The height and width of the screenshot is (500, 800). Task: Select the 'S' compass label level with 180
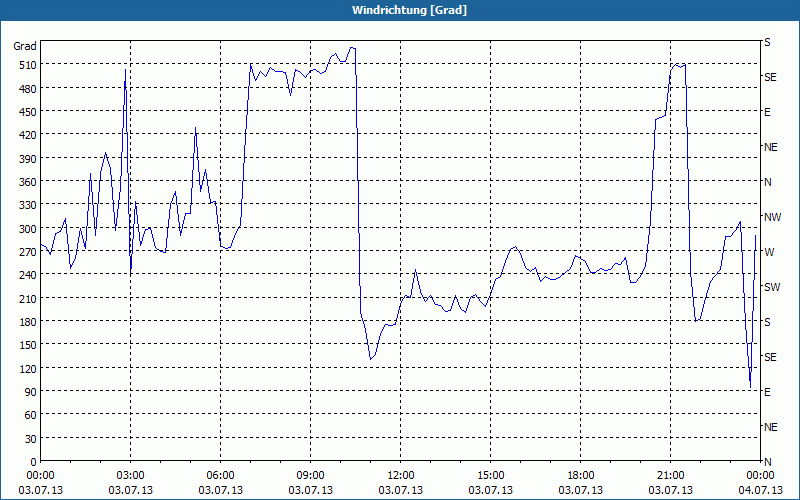click(767, 322)
